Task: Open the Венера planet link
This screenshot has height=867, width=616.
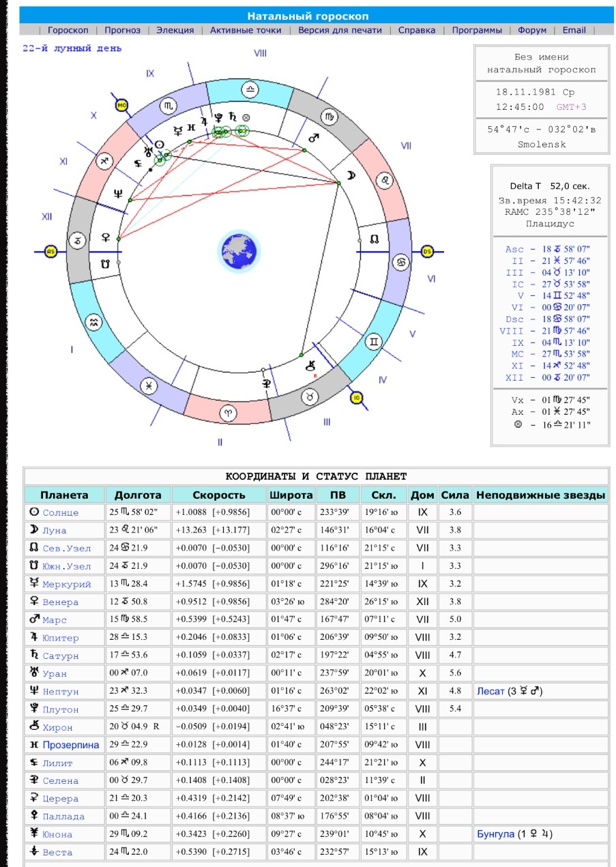Action: (x=61, y=602)
